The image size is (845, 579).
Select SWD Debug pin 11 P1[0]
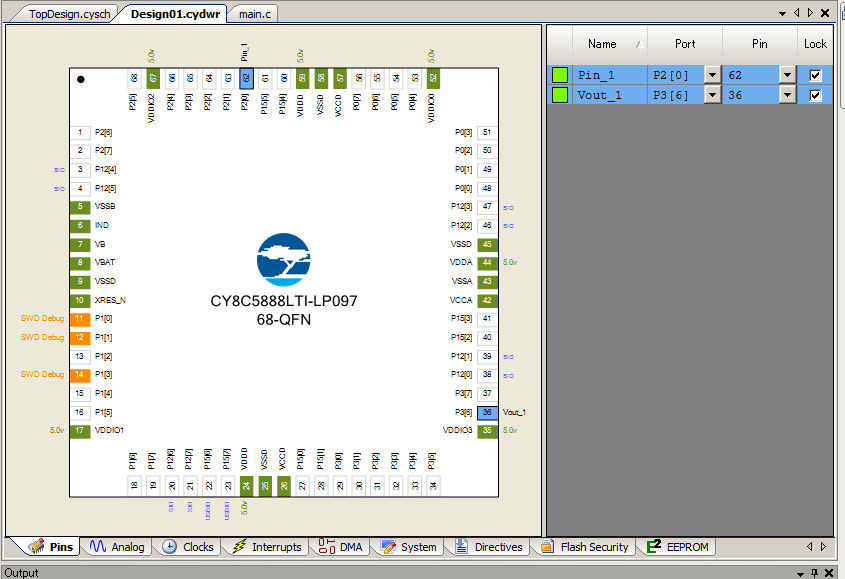[x=80, y=319]
